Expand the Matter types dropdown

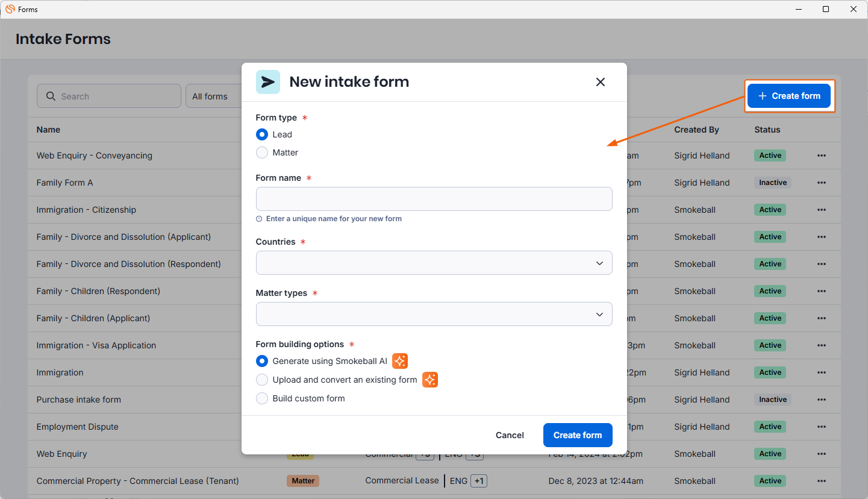[434, 315]
